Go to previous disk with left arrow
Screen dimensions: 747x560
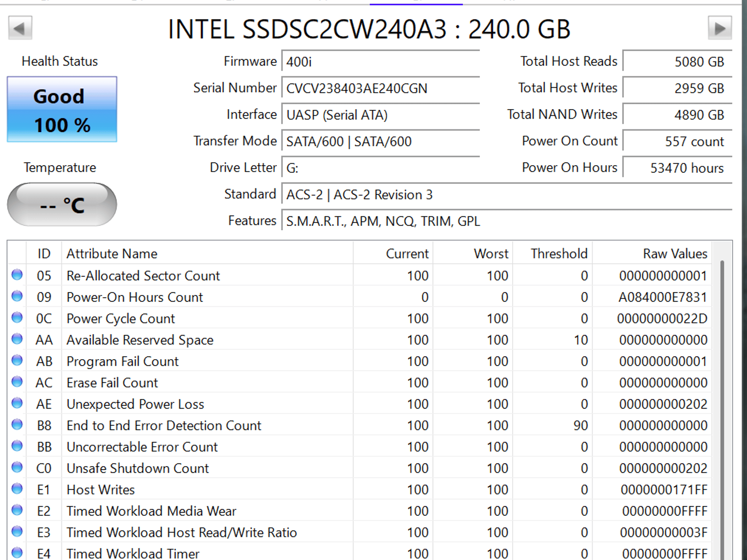pyautogui.click(x=20, y=28)
